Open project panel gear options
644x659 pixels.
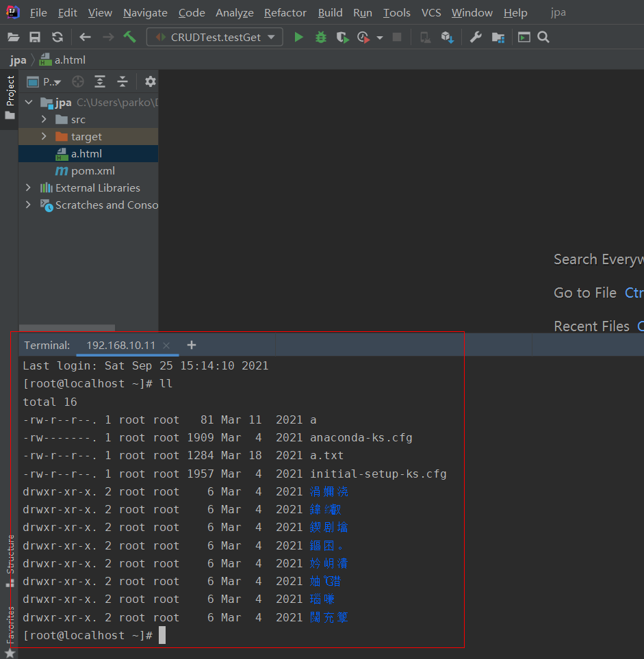pos(150,81)
